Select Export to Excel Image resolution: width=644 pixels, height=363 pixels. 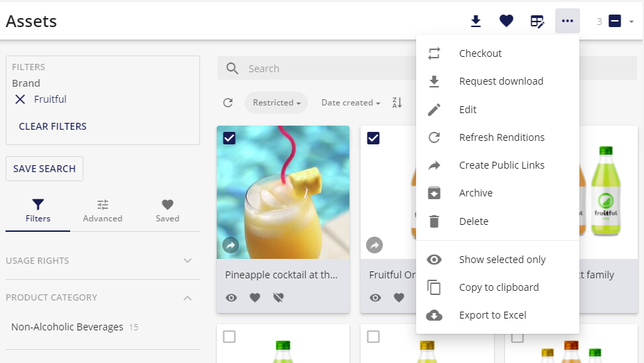click(x=497, y=315)
